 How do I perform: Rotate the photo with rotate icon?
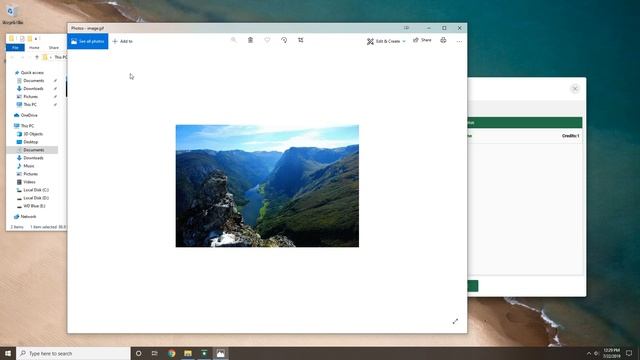284,40
